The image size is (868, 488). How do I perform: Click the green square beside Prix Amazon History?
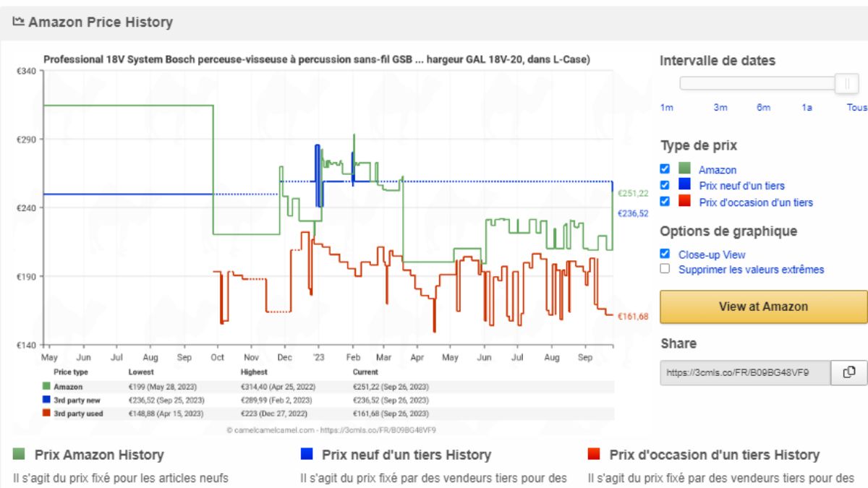(20, 454)
